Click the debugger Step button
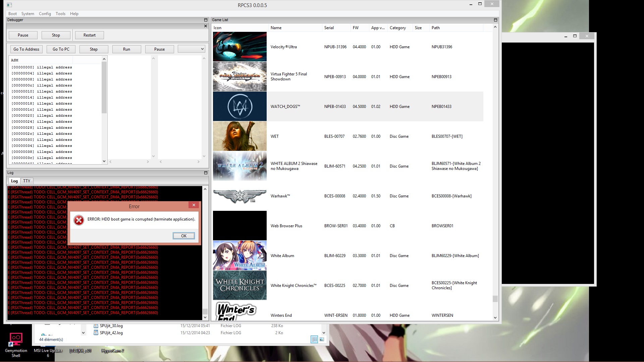 94,49
